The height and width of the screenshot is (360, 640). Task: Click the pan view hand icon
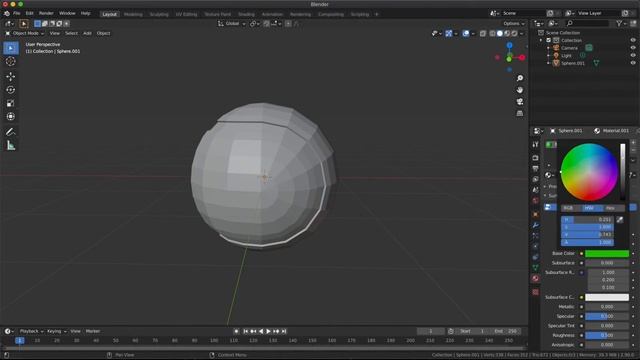[x=520, y=90]
